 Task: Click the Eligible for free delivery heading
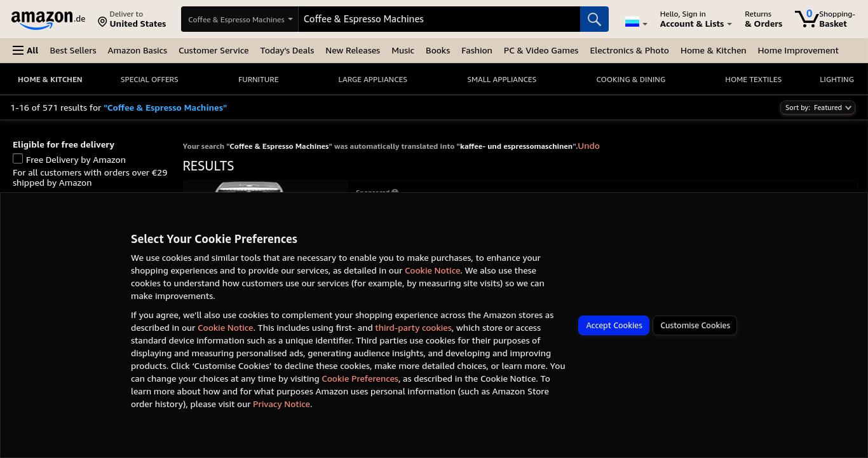(x=64, y=144)
